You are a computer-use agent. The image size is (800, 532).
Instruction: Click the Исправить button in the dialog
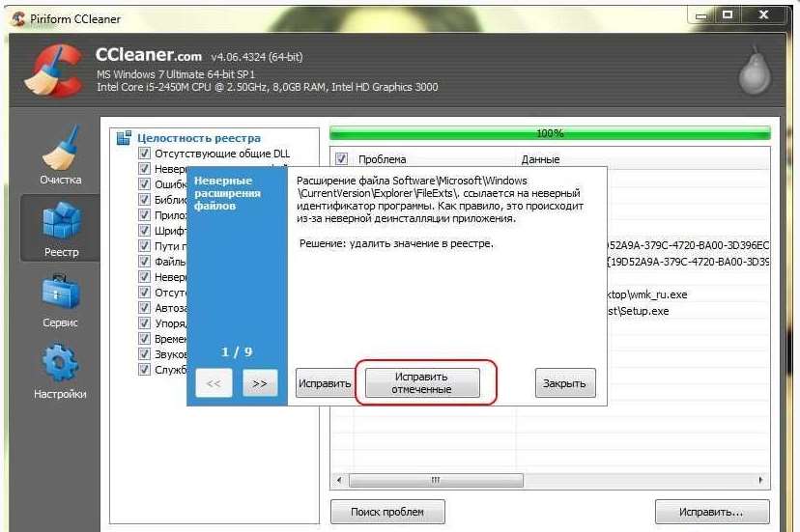[x=324, y=383]
